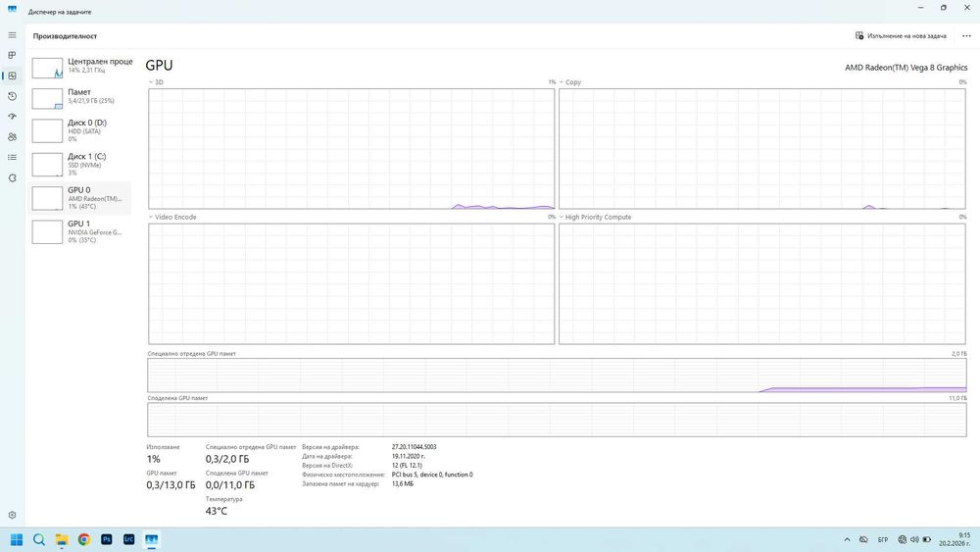Click PCI bus 5, device 0 text
This screenshot has height=552, width=980.
coord(432,475)
